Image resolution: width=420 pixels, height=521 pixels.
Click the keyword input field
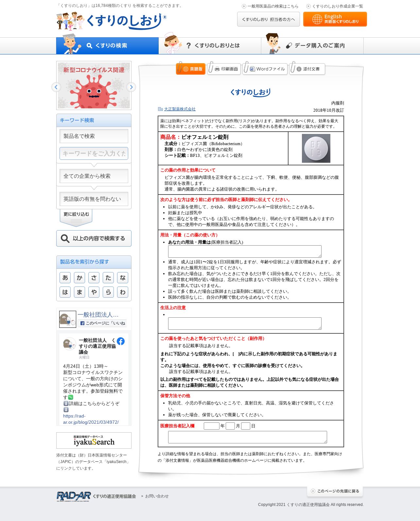click(94, 153)
